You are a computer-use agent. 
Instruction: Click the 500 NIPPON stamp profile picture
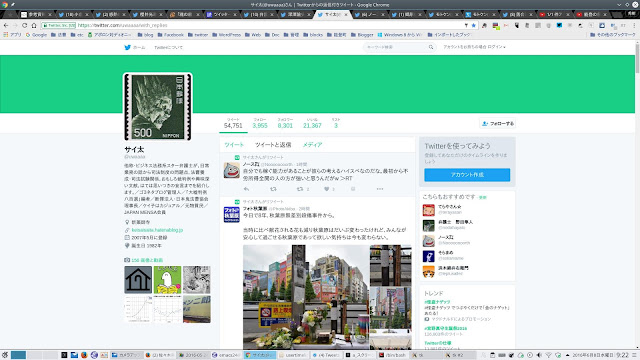(158, 107)
